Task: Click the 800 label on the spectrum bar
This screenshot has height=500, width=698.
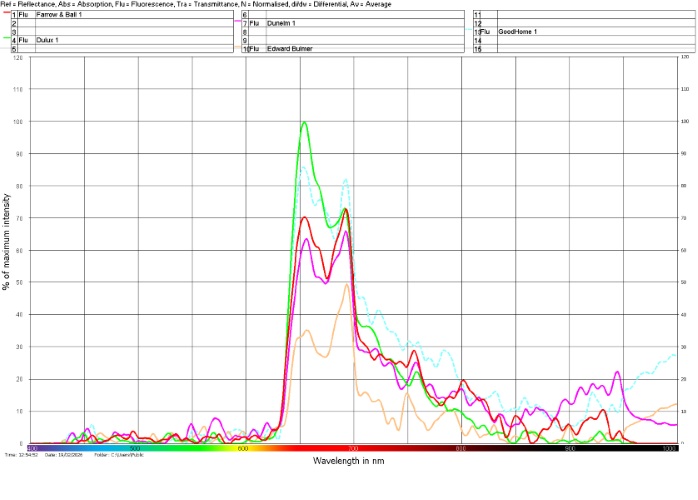Action: tap(461, 448)
